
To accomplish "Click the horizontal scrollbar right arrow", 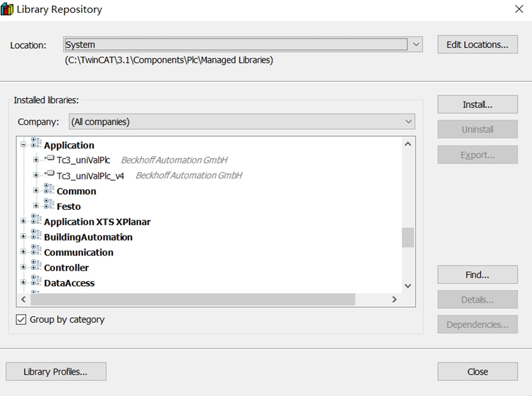I will coord(394,300).
